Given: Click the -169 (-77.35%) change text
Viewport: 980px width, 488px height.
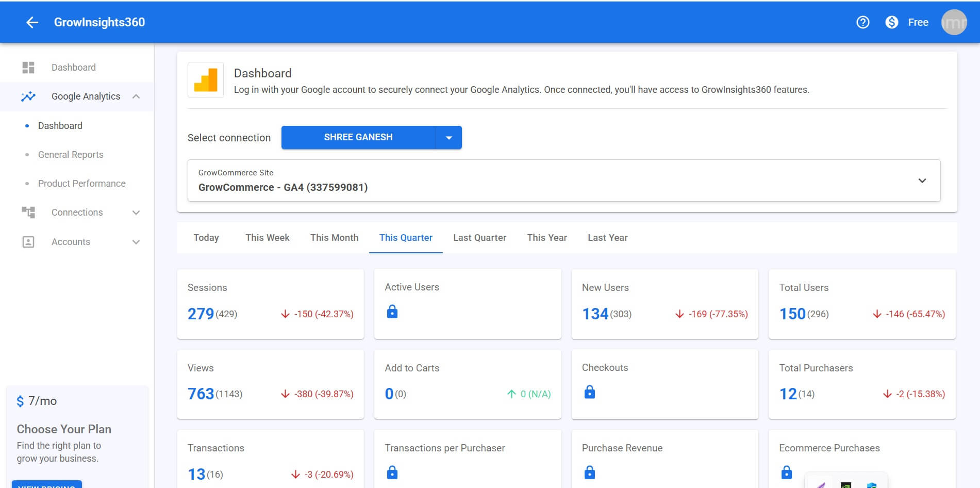Looking at the screenshot, I should (x=718, y=314).
